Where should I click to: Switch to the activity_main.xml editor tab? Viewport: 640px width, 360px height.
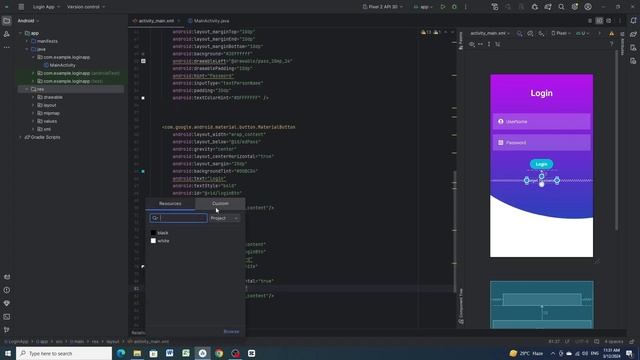pyautogui.click(x=156, y=21)
